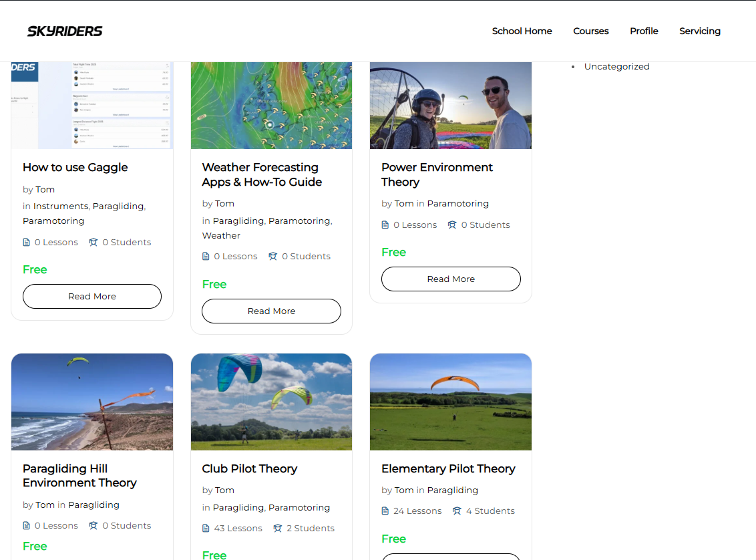The height and width of the screenshot is (560, 756).
Task: Click Free price on Gaggle card
Action: click(35, 269)
